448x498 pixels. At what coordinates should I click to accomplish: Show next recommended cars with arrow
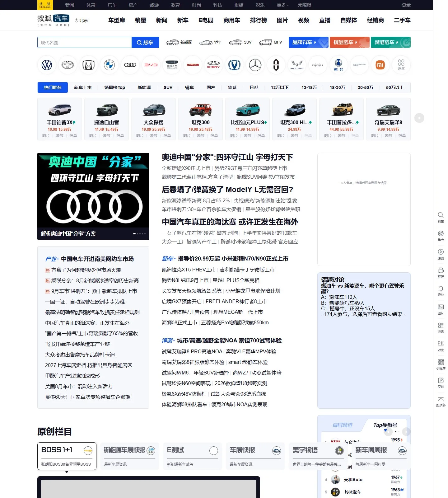tap(419, 118)
